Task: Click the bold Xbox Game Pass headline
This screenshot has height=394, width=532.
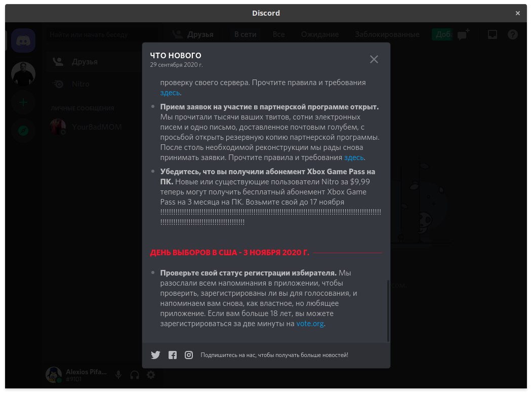Action: [x=268, y=176]
